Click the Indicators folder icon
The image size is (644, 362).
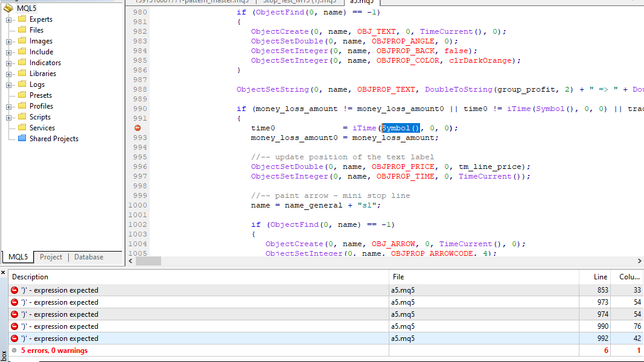[22, 62]
